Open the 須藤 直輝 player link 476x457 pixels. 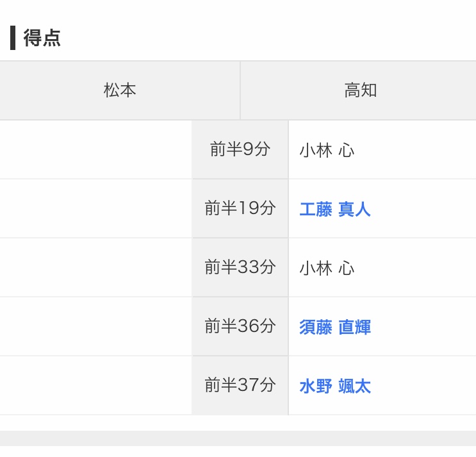coord(334,327)
